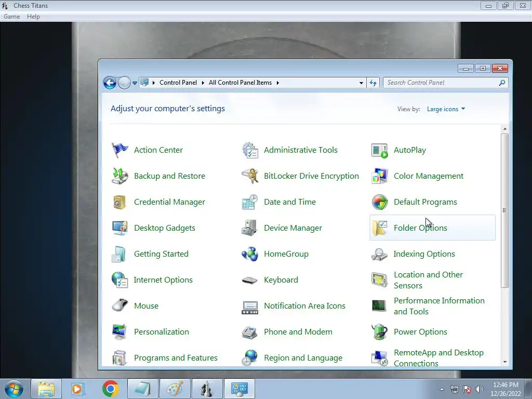Click the scrollbar down arrow

click(x=505, y=362)
